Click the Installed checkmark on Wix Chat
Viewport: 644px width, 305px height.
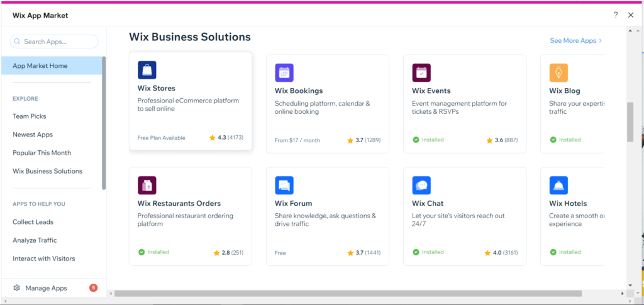416,252
